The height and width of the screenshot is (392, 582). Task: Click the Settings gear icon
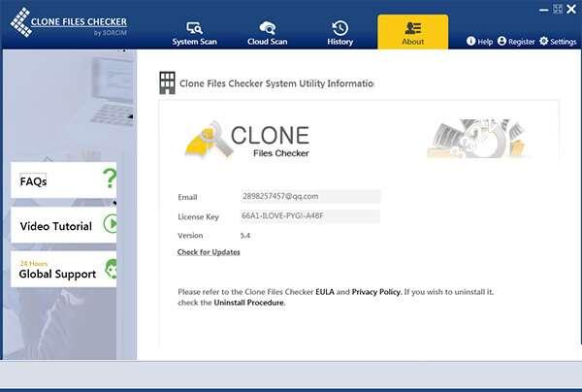(544, 41)
